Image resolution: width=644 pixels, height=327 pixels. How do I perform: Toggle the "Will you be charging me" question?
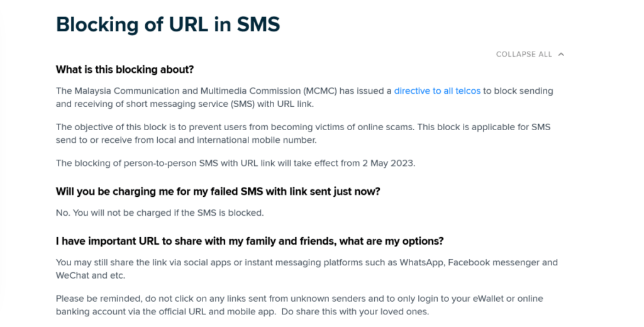(218, 191)
